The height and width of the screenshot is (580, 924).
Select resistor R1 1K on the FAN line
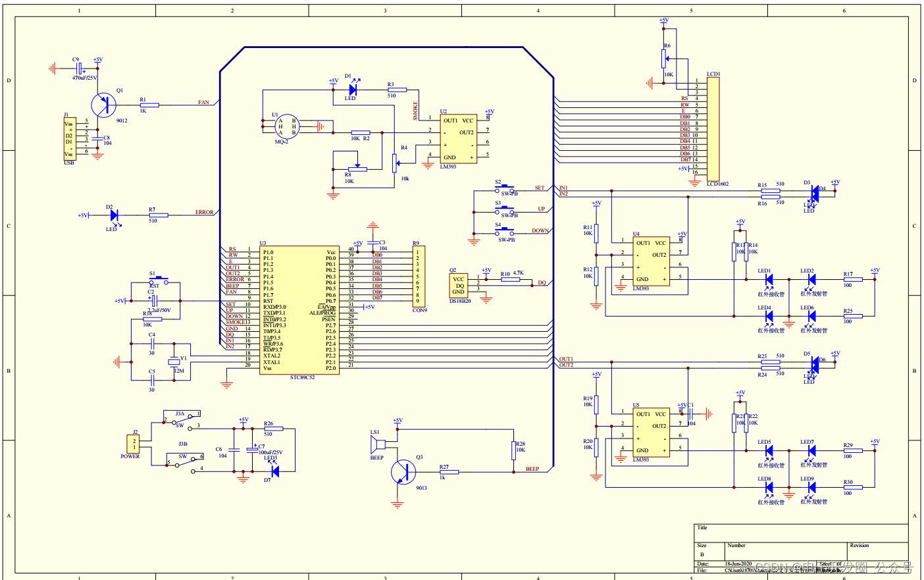pos(150,105)
